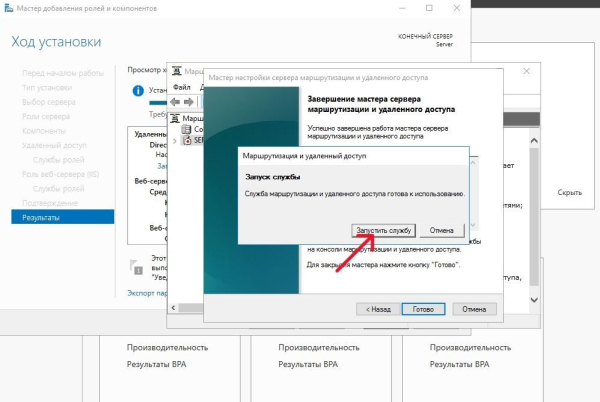Select Результаты step in sidebar
Screen dimensions: 600x402
[x=62, y=217]
